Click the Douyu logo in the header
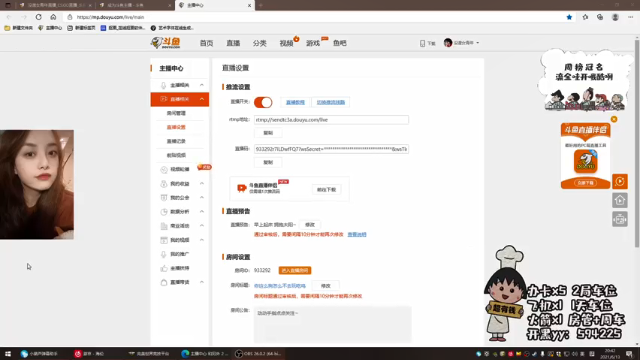This screenshot has width=640, height=360. [x=165, y=43]
